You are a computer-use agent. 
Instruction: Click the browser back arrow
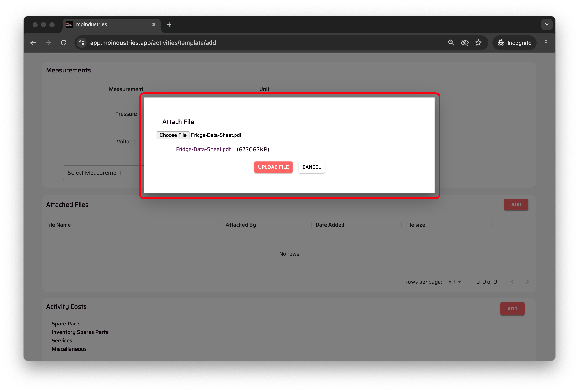[x=33, y=43]
